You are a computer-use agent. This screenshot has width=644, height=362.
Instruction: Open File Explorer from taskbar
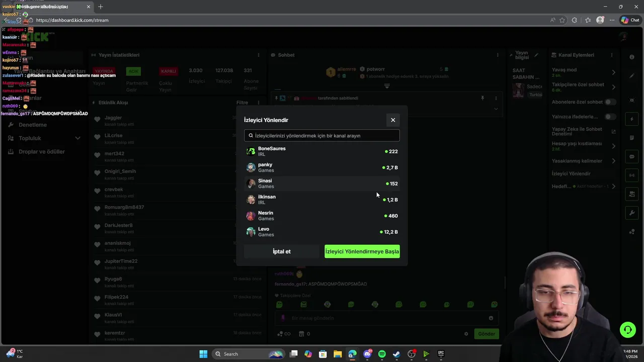[338, 354]
